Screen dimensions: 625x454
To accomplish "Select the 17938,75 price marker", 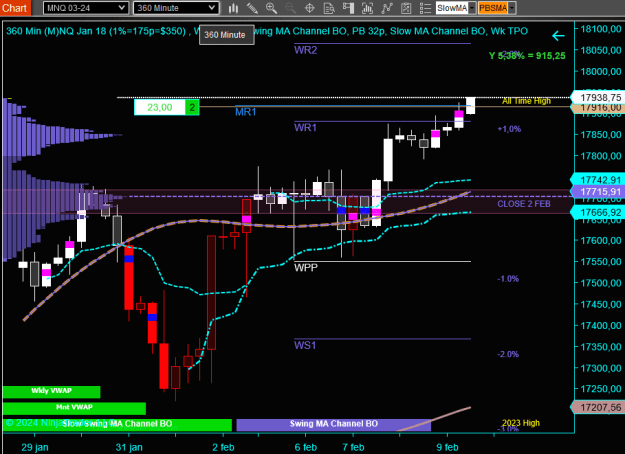I will pos(599,98).
